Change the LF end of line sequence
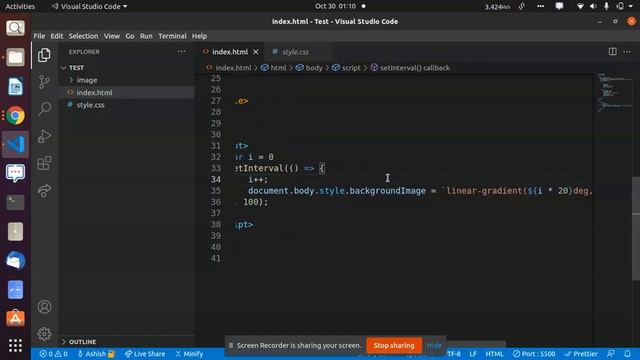 pos(473,354)
